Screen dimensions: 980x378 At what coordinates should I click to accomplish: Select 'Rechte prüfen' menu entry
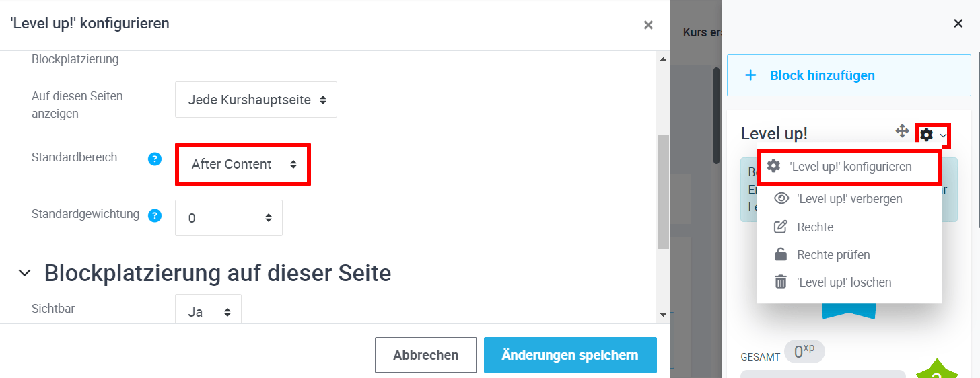click(x=833, y=255)
